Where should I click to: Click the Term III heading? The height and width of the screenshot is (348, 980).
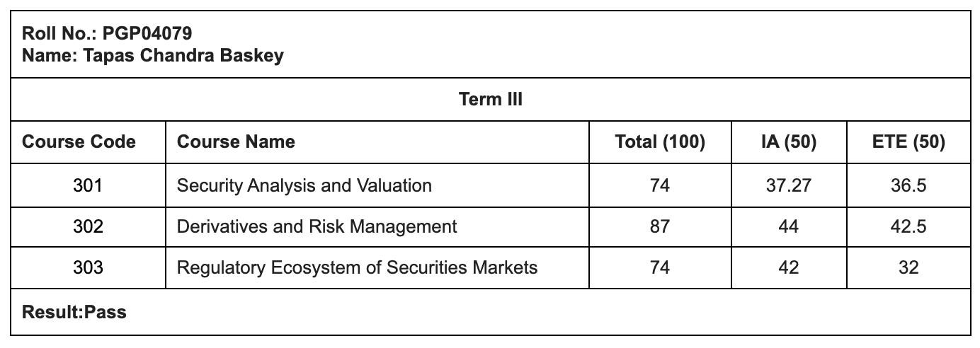point(490,99)
